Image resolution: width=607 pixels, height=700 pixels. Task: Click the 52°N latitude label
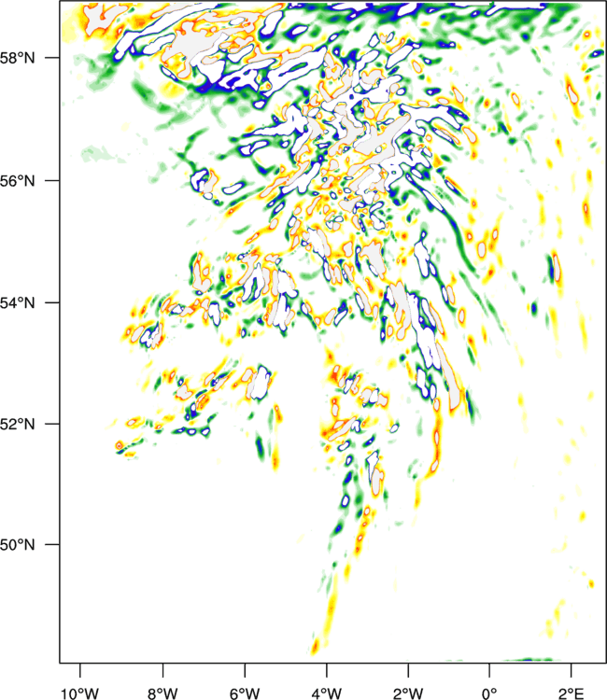click(x=18, y=424)
